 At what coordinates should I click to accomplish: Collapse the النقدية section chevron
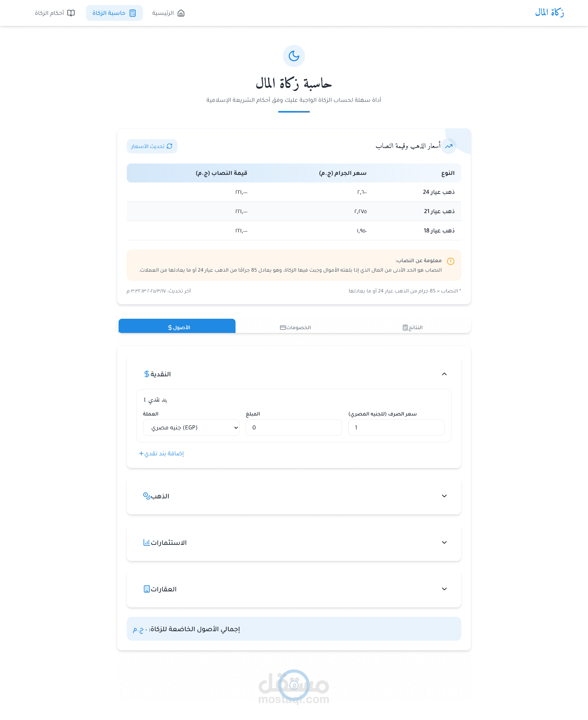pos(444,374)
